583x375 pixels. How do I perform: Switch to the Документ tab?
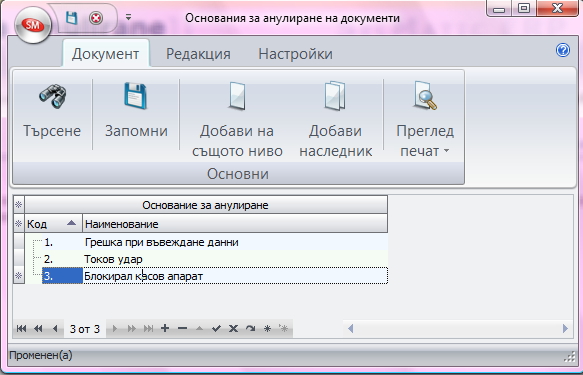tap(106, 54)
